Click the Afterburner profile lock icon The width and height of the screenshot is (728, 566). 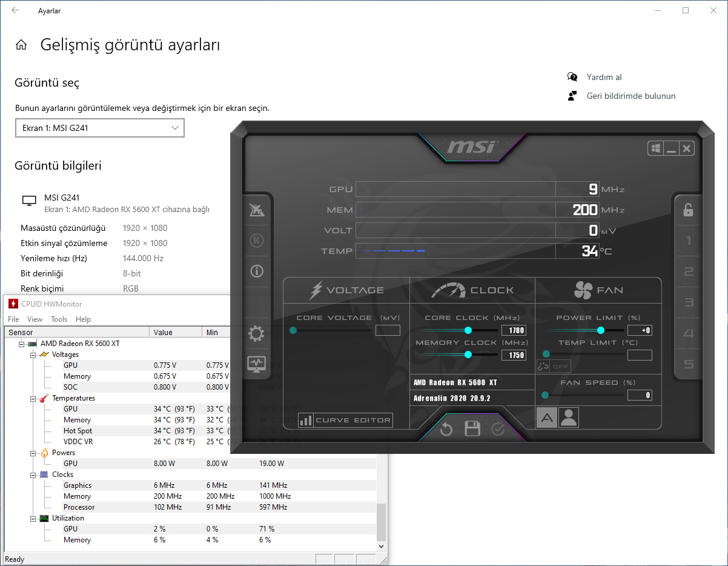pos(688,210)
